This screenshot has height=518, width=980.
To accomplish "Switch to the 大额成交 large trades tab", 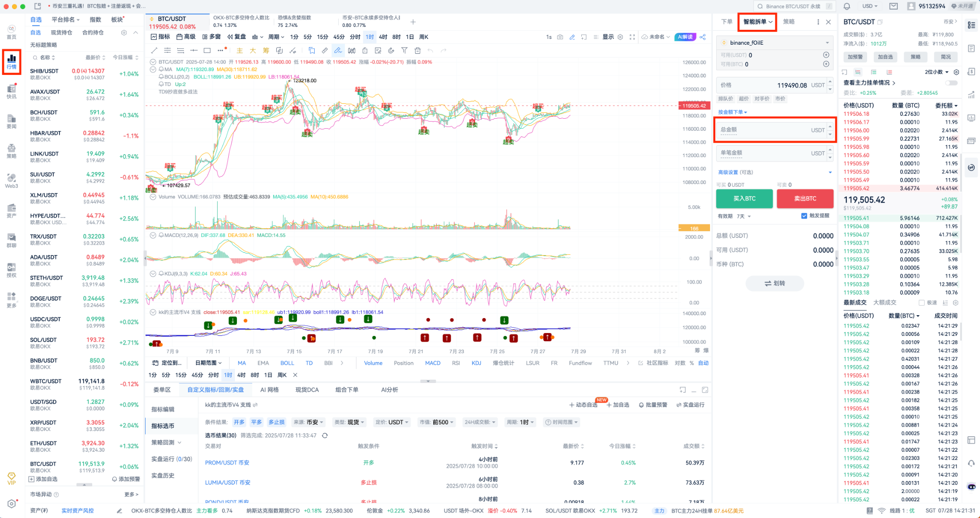I will click(885, 302).
